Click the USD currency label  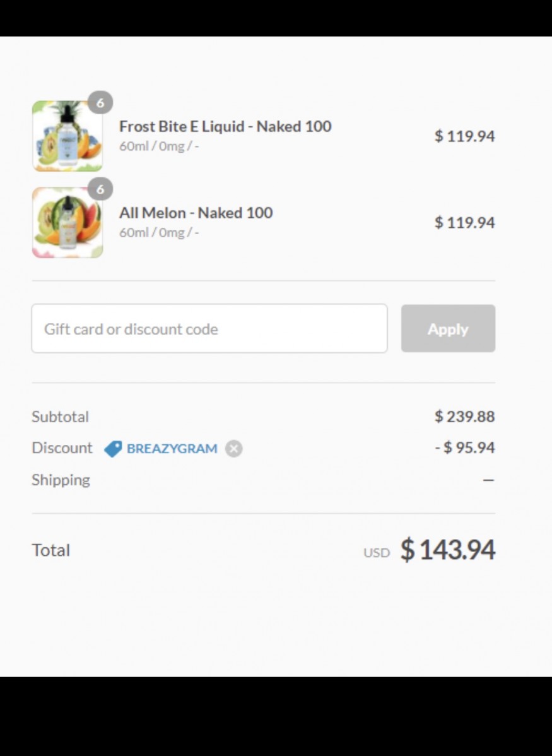377,553
